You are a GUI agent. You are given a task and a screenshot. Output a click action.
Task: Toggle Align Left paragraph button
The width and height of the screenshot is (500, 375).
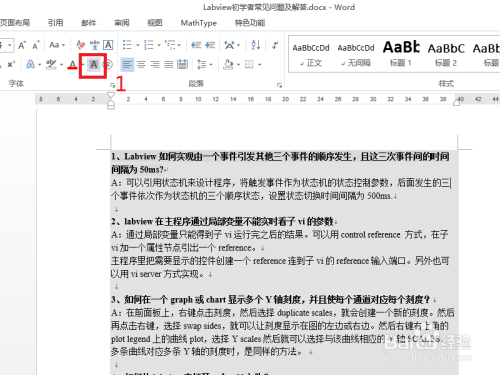click(127, 64)
